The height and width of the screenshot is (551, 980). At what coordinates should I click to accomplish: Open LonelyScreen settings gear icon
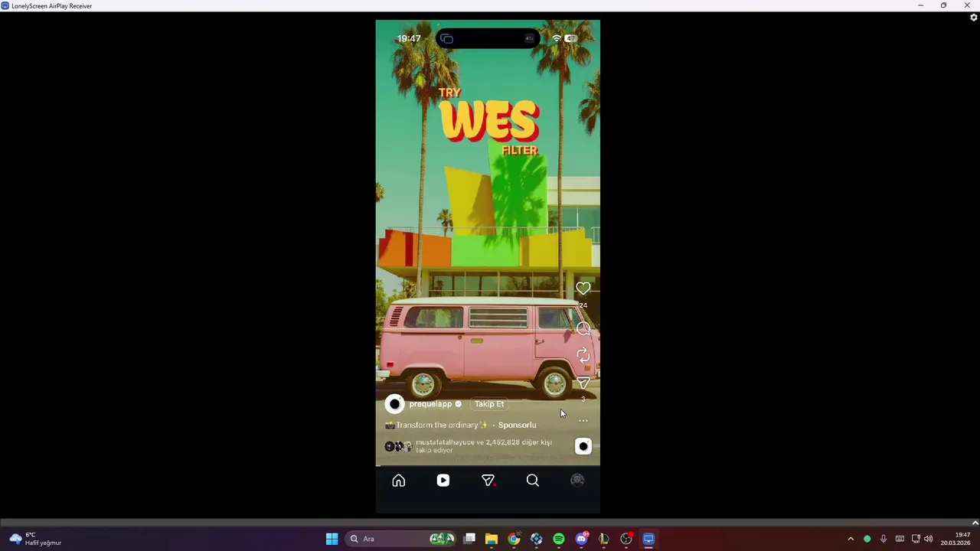(974, 18)
